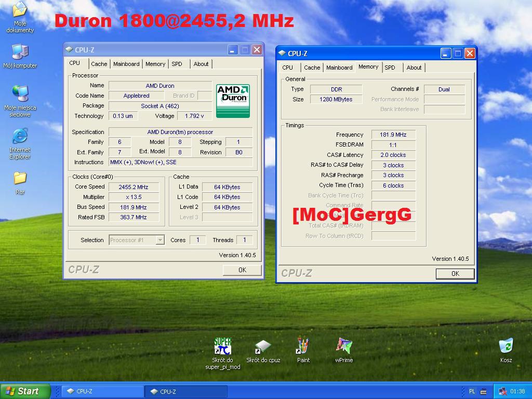The image size is (532, 399).
Task: Click the Technology value 0.13 um
Action: click(123, 116)
